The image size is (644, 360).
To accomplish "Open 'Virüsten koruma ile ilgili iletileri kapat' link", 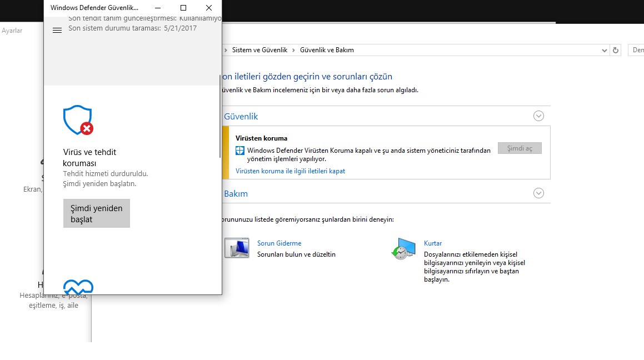I will coord(290,171).
